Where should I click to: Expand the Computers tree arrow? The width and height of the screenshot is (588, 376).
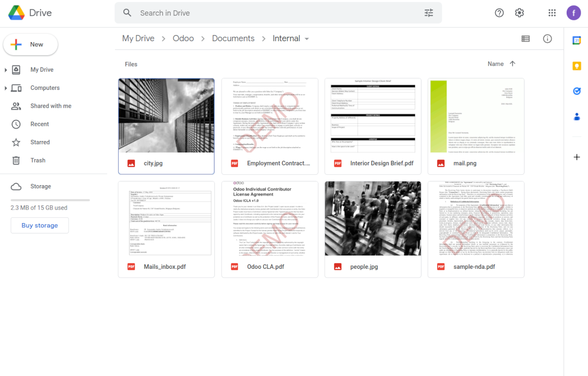[5, 88]
